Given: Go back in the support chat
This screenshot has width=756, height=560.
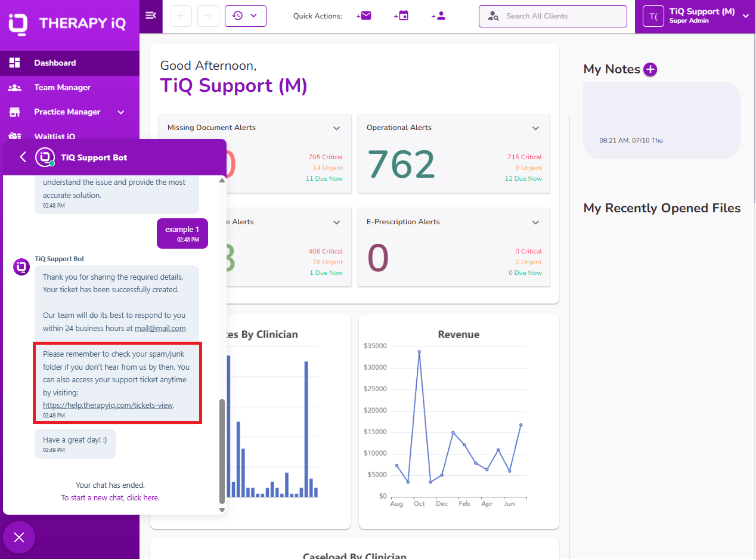Looking at the screenshot, I should [x=23, y=157].
